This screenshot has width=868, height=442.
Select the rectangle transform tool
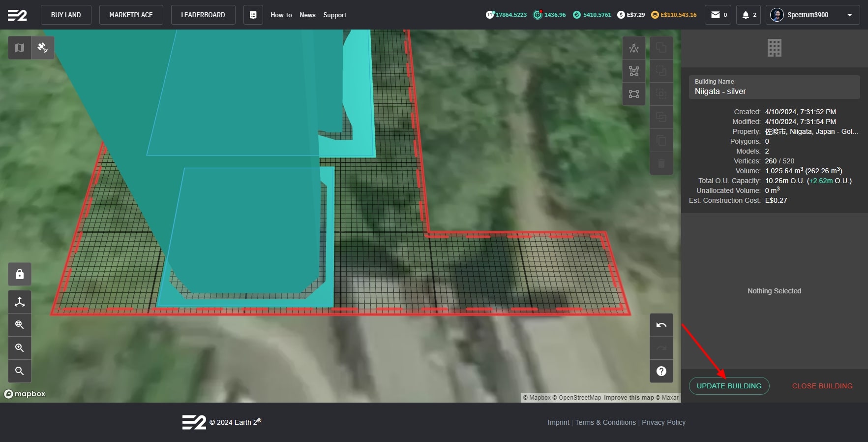(x=634, y=94)
